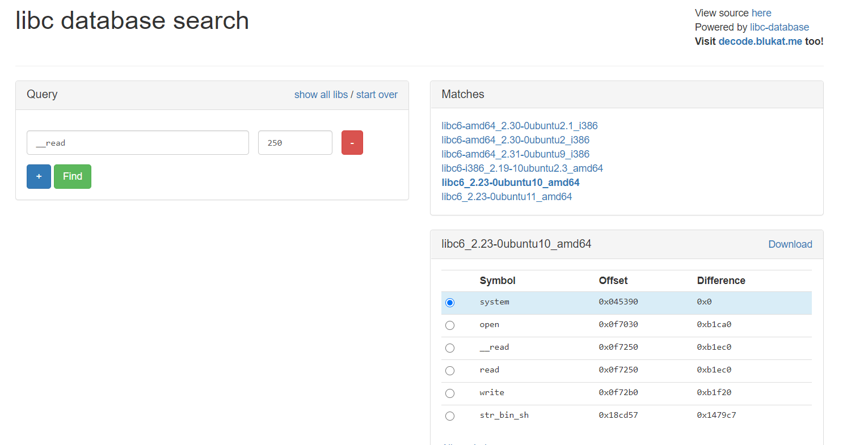Open libc6-i386_2.19-10ubuntu2.3_amd64 match
This screenshot has height=445, width=868.
point(522,168)
